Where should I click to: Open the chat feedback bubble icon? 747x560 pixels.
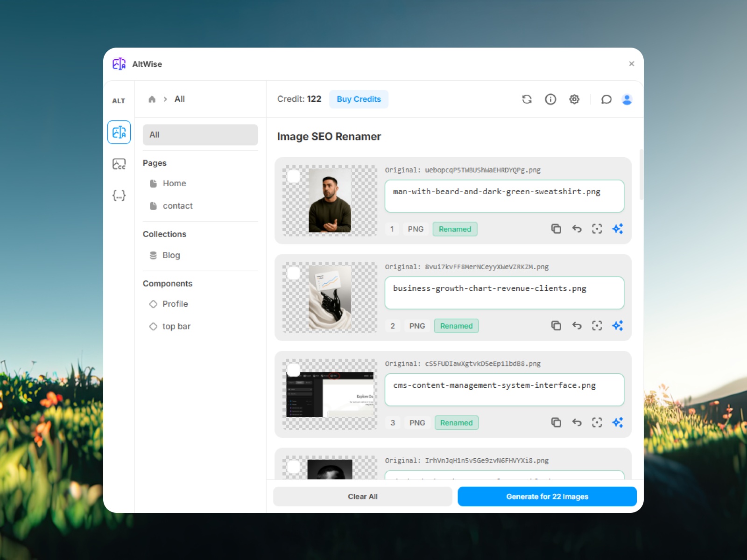click(606, 99)
